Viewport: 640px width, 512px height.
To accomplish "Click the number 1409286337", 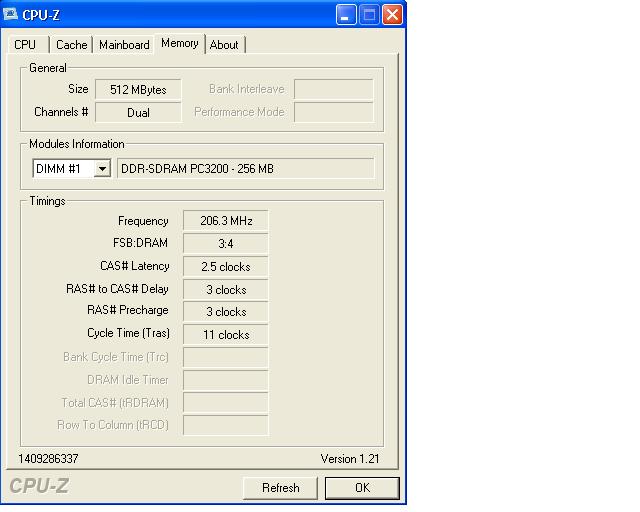I will coord(48,459).
